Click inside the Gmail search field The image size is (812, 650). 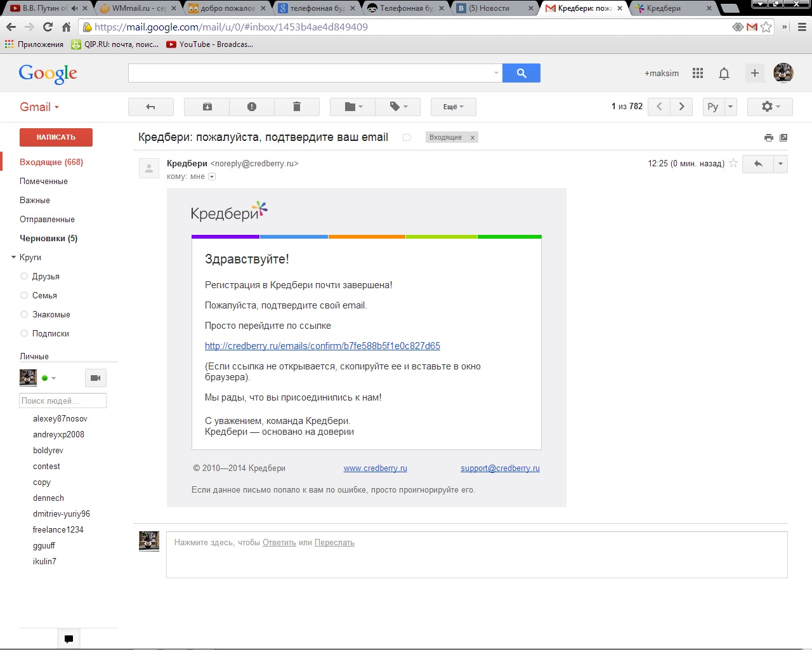click(310, 73)
